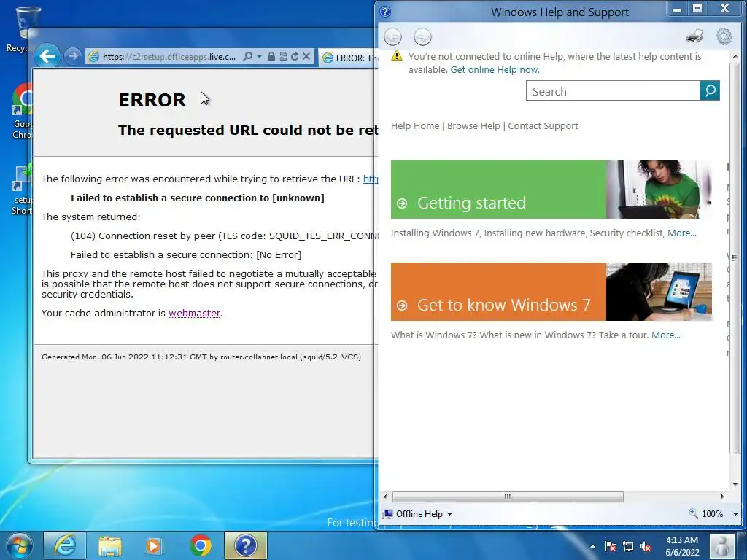747x560 pixels.
Task: Click 'Get online Help now' link
Action: tap(495, 69)
